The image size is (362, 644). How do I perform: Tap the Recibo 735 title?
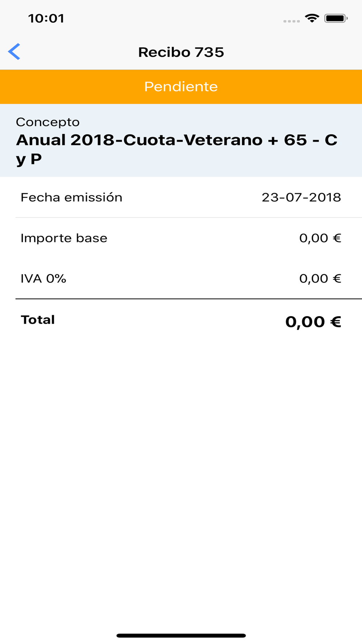(x=181, y=52)
